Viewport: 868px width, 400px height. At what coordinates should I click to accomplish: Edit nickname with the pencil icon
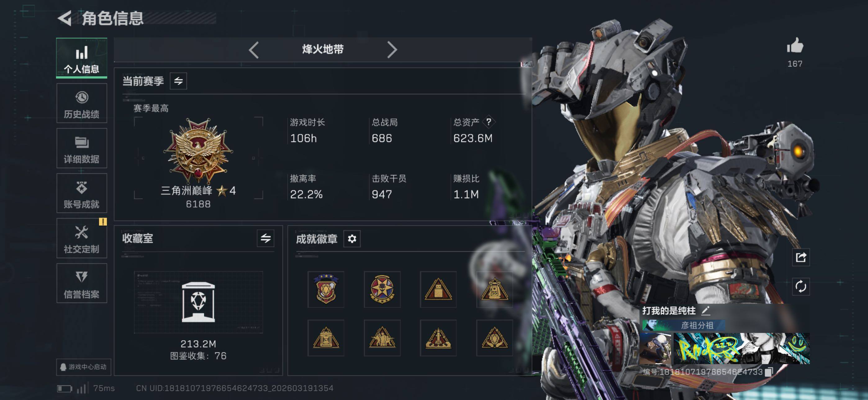coord(705,310)
